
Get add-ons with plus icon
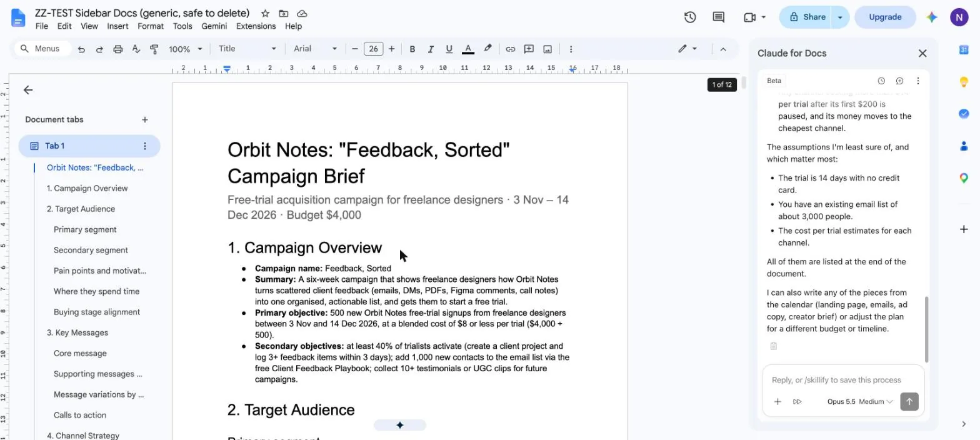(964, 229)
